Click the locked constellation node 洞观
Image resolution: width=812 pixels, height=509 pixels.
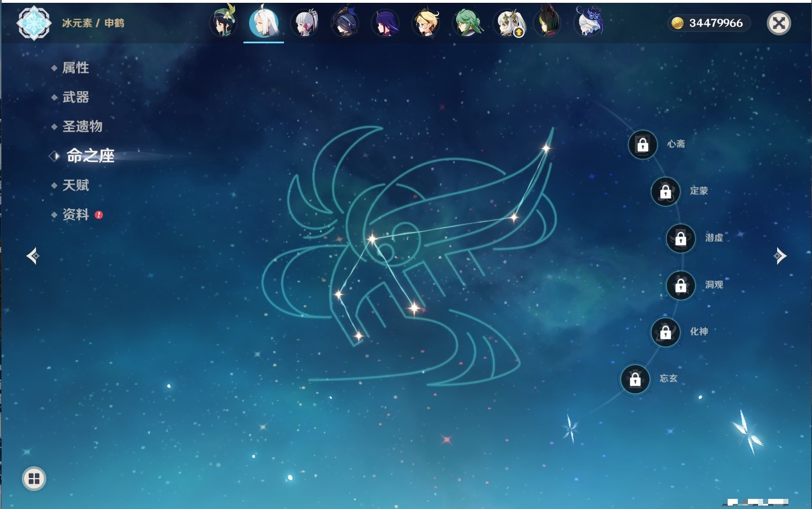[681, 286]
